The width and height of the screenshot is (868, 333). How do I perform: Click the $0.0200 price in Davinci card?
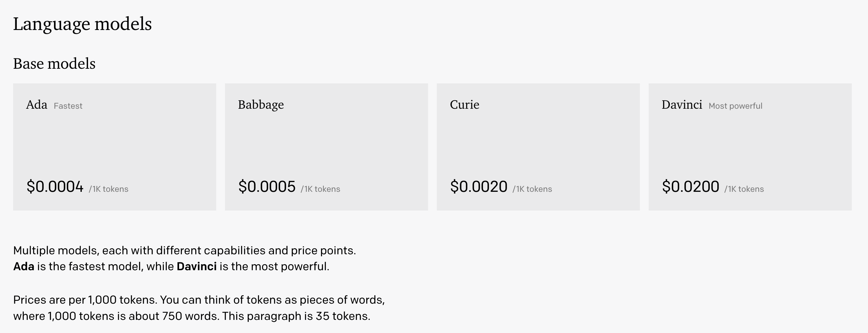(x=690, y=186)
